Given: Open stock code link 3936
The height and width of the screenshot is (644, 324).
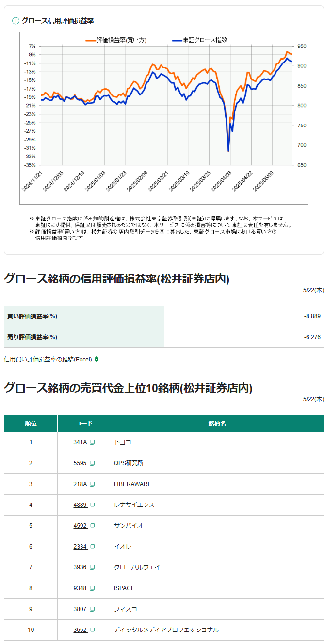Looking at the screenshot, I should pyautogui.click(x=81, y=567).
